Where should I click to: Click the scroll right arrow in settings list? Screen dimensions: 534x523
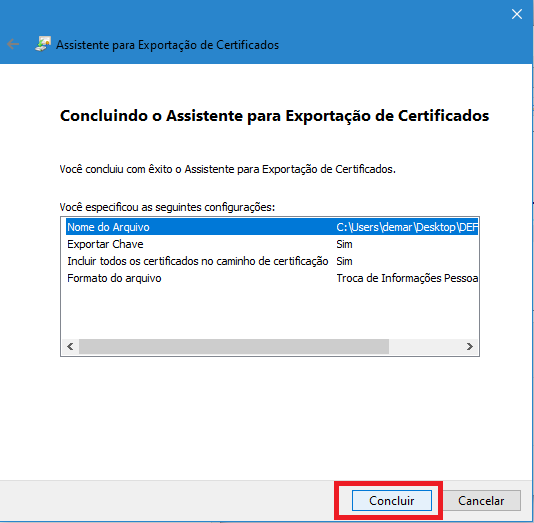click(x=470, y=347)
